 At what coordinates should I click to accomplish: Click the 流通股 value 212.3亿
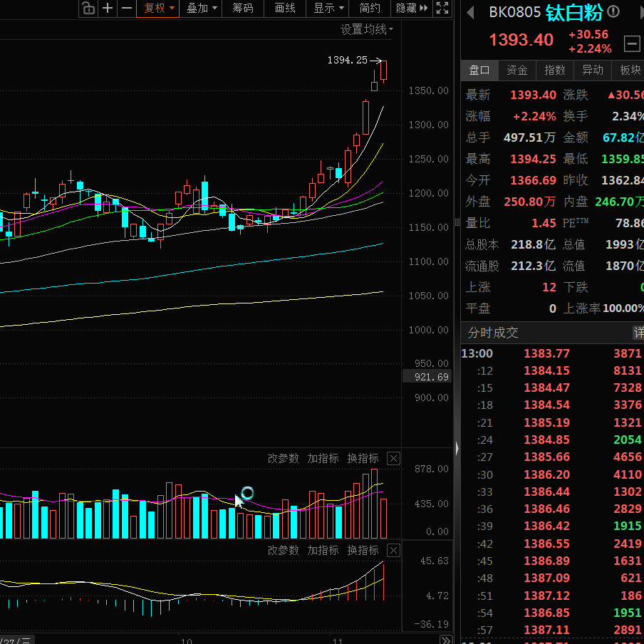pos(533,266)
